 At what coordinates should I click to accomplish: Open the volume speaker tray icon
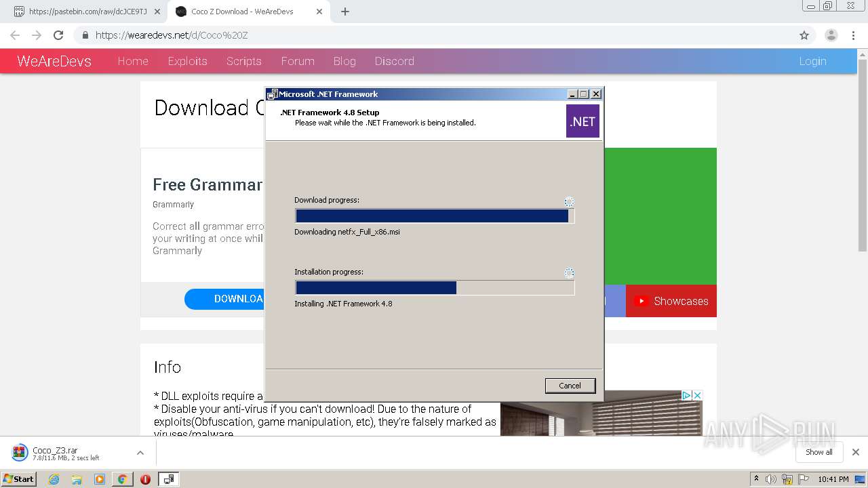(x=771, y=479)
